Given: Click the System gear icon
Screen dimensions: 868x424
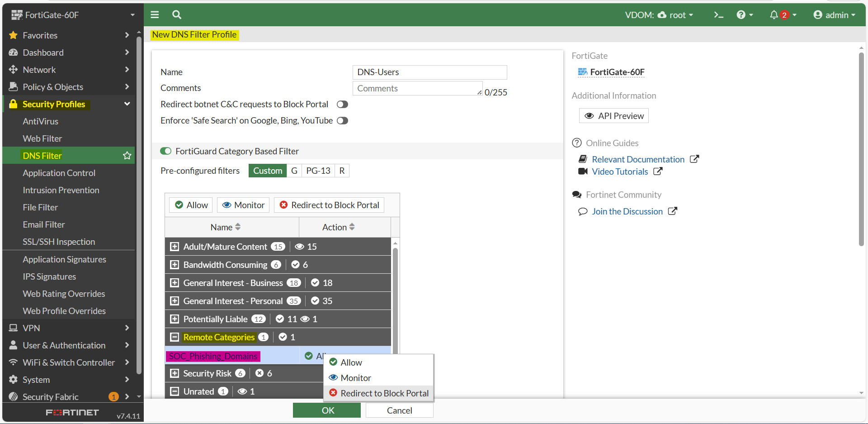Looking at the screenshot, I should pyautogui.click(x=13, y=380).
